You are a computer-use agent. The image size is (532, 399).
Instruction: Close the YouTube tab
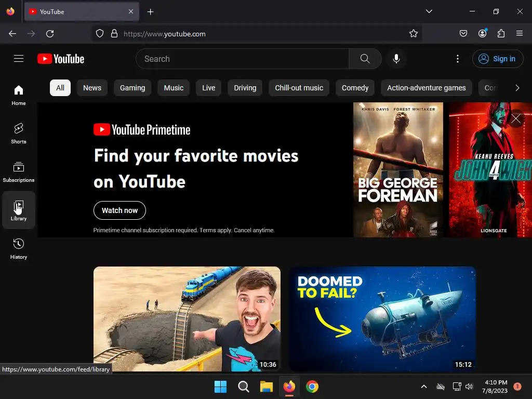coord(131,11)
